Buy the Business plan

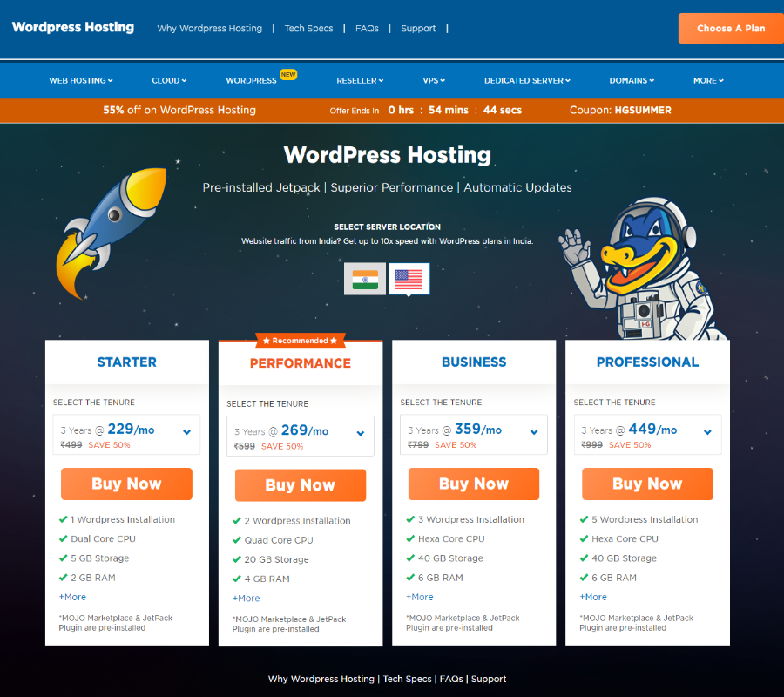pos(474,484)
